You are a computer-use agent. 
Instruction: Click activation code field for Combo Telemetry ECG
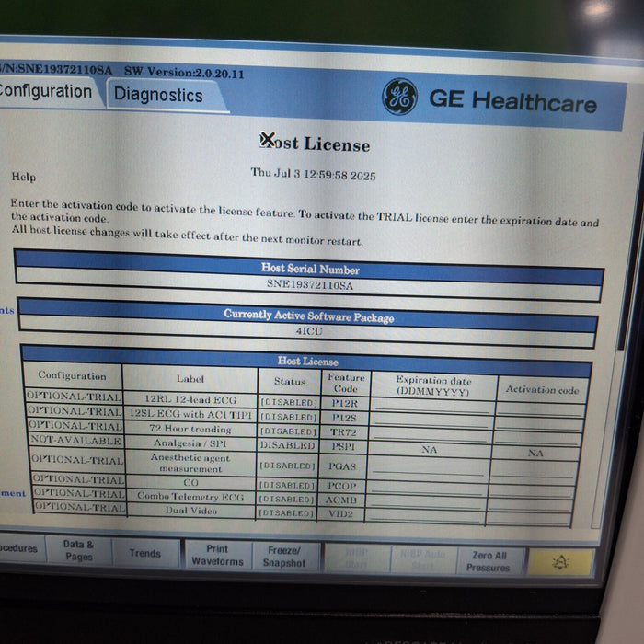pyautogui.click(x=531, y=503)
